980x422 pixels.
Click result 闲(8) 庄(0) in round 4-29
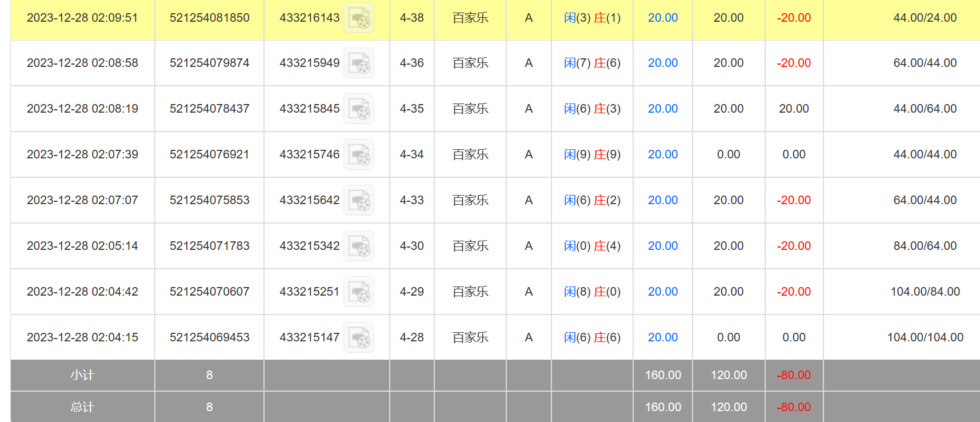tap(591, 292)
